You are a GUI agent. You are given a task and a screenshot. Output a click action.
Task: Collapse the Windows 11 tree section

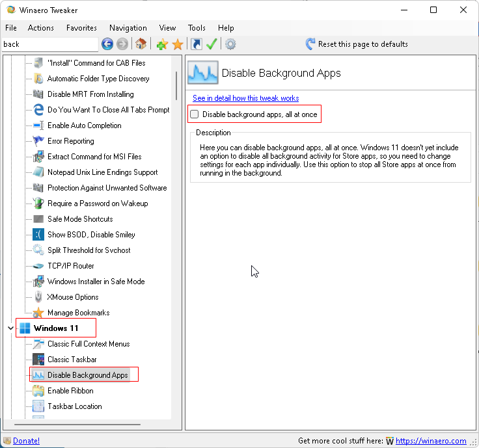10,328
